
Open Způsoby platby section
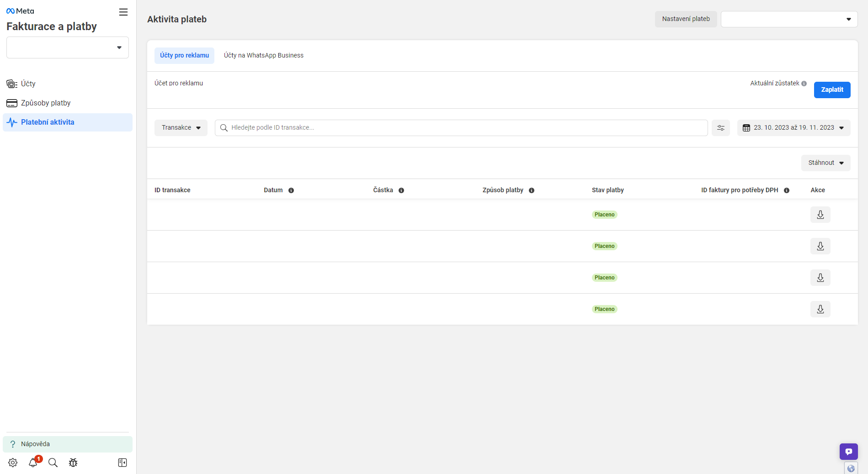pyautogui.click(x=68, y=103)
